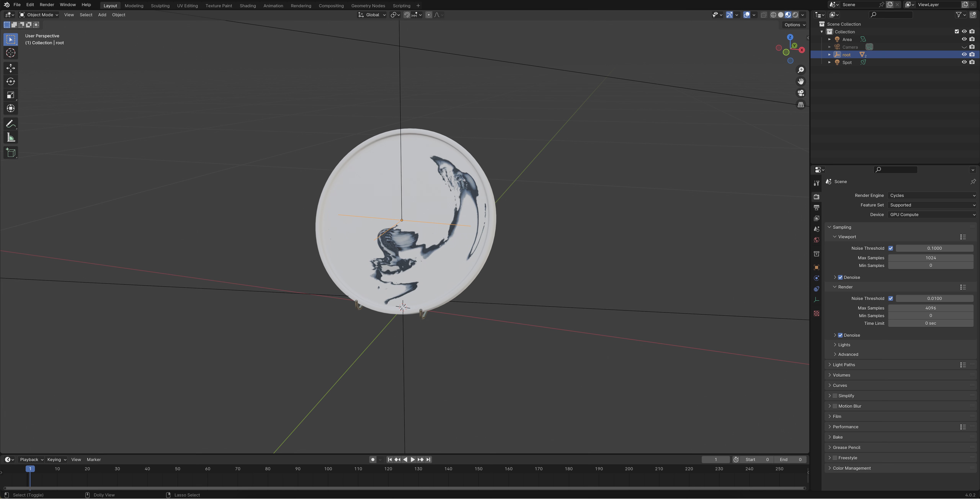Click the Render Max Samples field
This screenshot has width=980, height=499.
click(931, 308)
